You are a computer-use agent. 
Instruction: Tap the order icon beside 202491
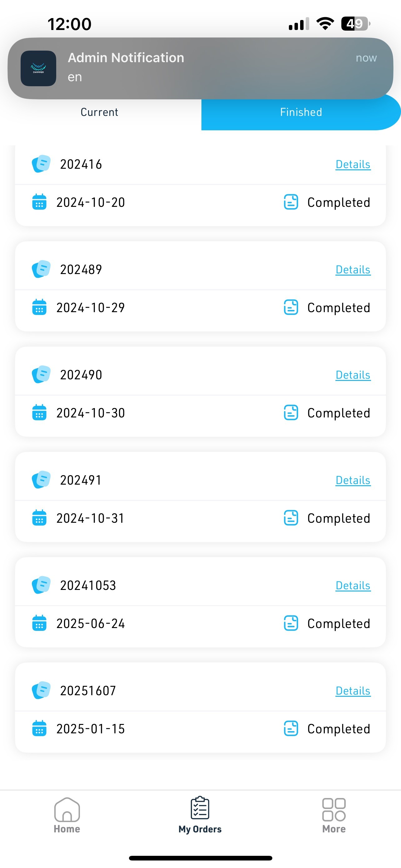tap(41, 480)
